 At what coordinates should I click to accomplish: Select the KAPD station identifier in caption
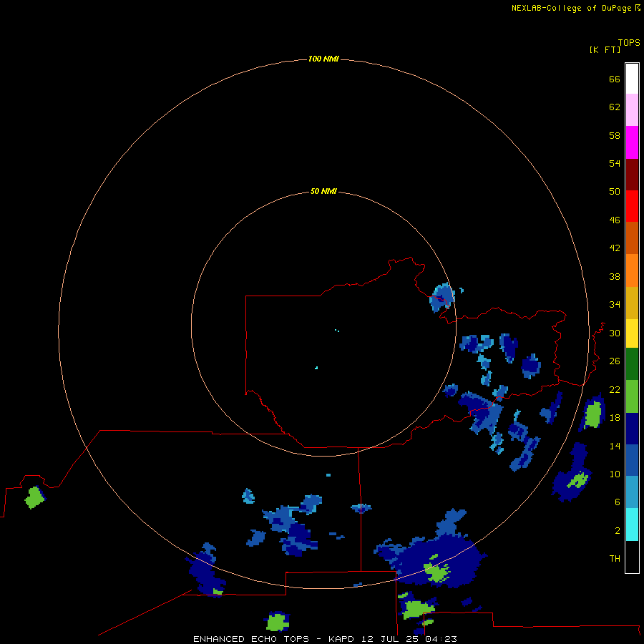[342, 639]
